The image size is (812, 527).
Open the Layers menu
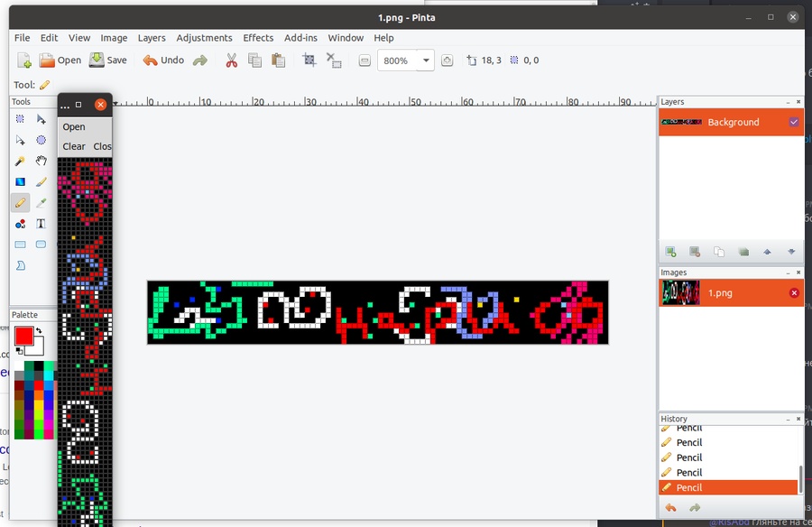(152, 38)
